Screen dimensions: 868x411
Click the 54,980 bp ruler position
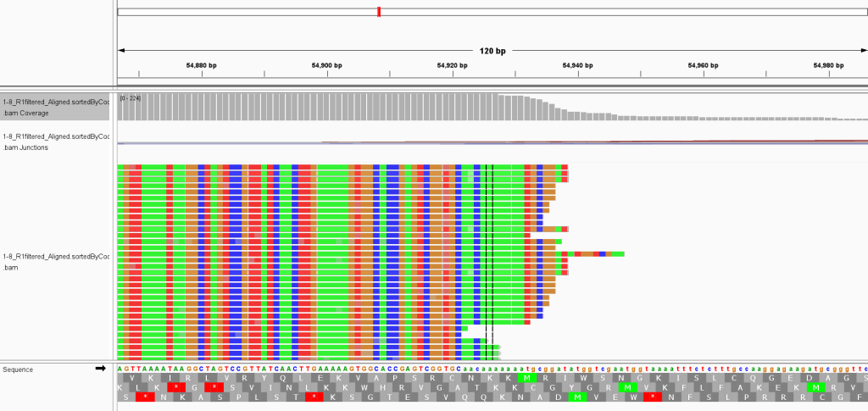pyautogui.click(x=828, y=65)
